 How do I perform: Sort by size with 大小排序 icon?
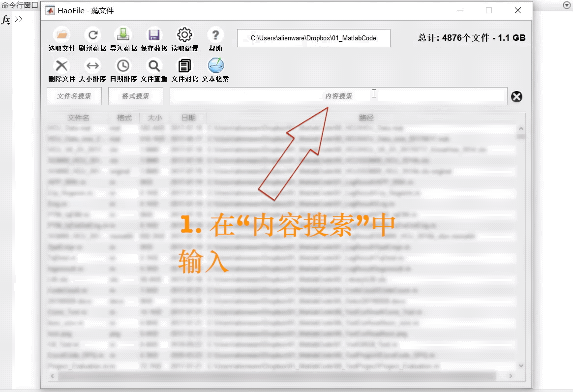tap(92, 66)
